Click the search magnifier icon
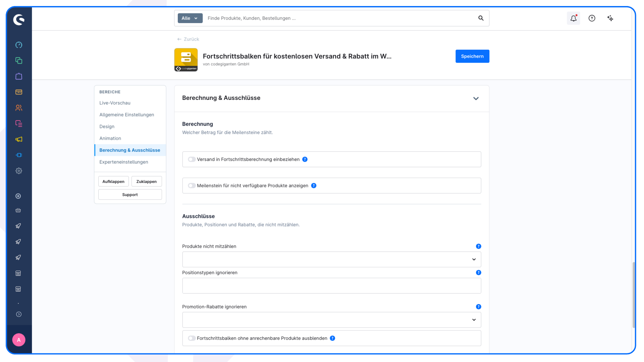644x362 pixels. 481,18
